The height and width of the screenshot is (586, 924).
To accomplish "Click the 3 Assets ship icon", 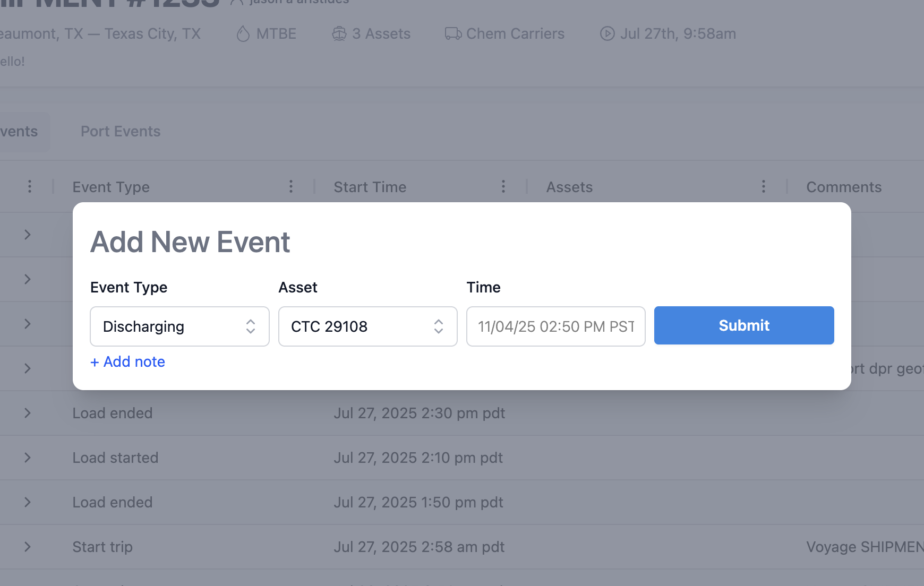I will coord(339,34).
